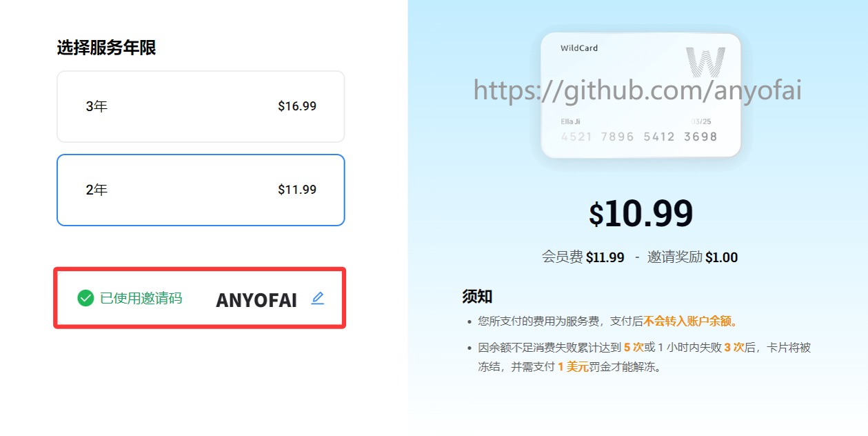Click the W logo on WildCard
Image resolution: width=868 pixels, height=436 pixels.
[x=705, y=62]
